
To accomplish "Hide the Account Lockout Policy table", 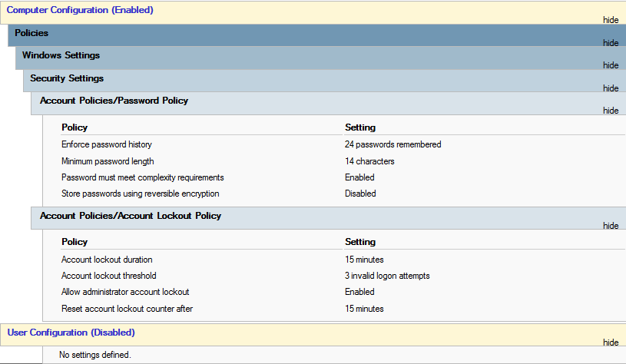I will pyautogui.click(x=611, y=226).
